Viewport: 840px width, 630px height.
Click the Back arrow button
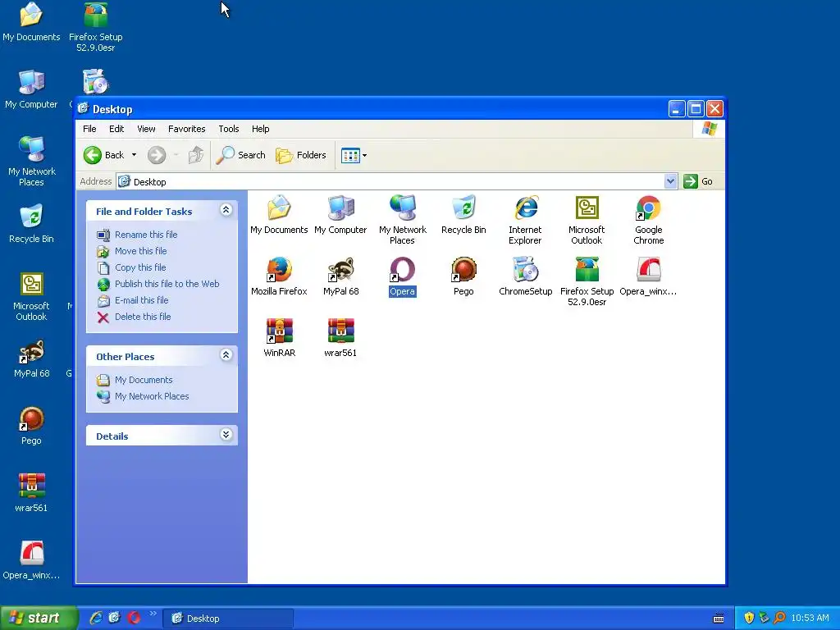tap(104, 155)
